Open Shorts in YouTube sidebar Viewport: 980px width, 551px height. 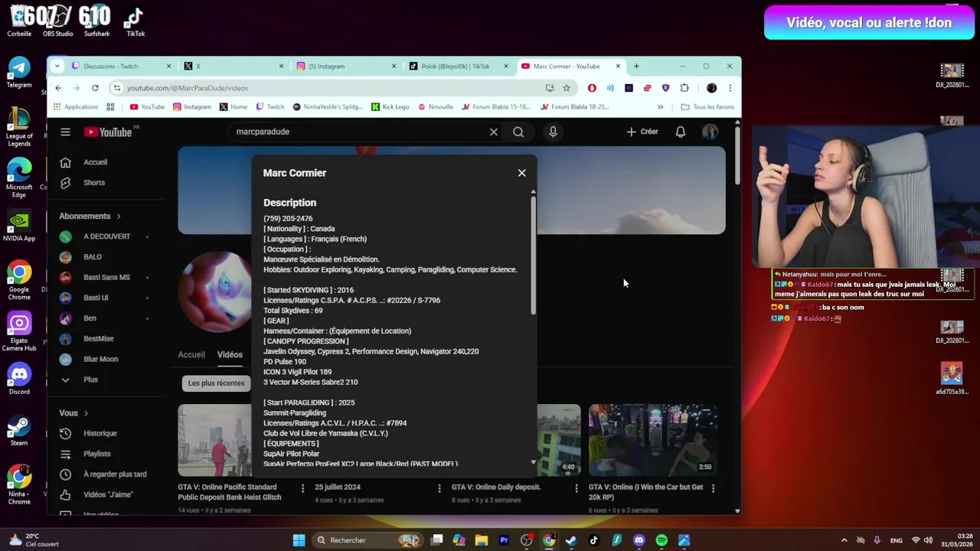pyautogui.click(x=94, y=182)
